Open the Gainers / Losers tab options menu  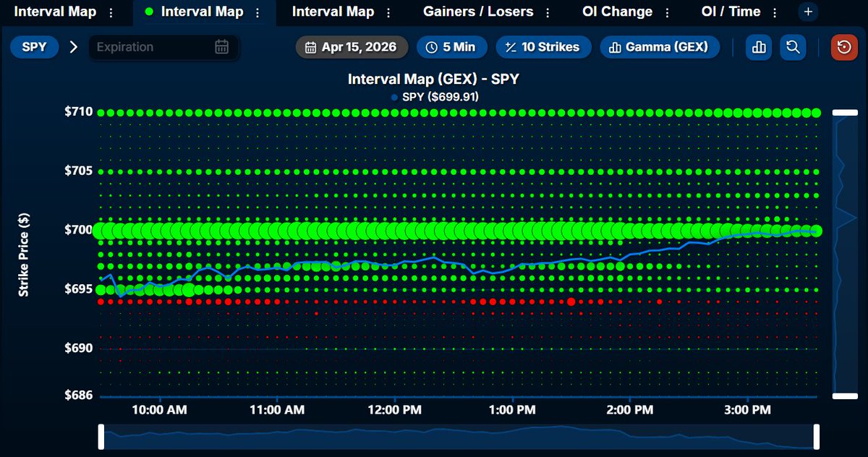pos(548,12)
